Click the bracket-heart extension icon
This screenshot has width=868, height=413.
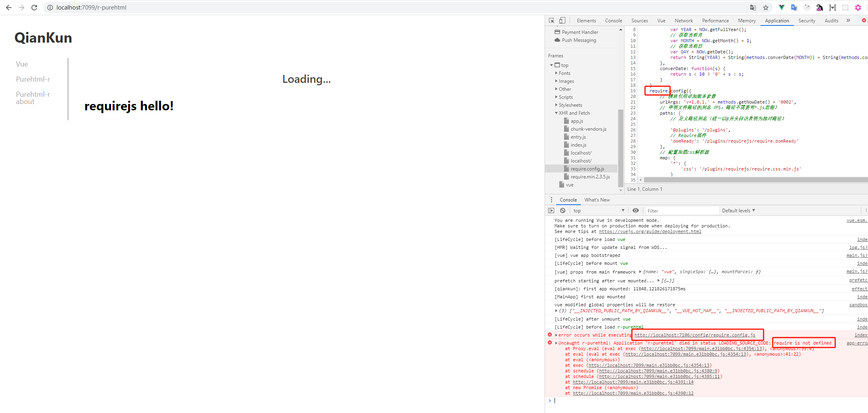[833, 8]
